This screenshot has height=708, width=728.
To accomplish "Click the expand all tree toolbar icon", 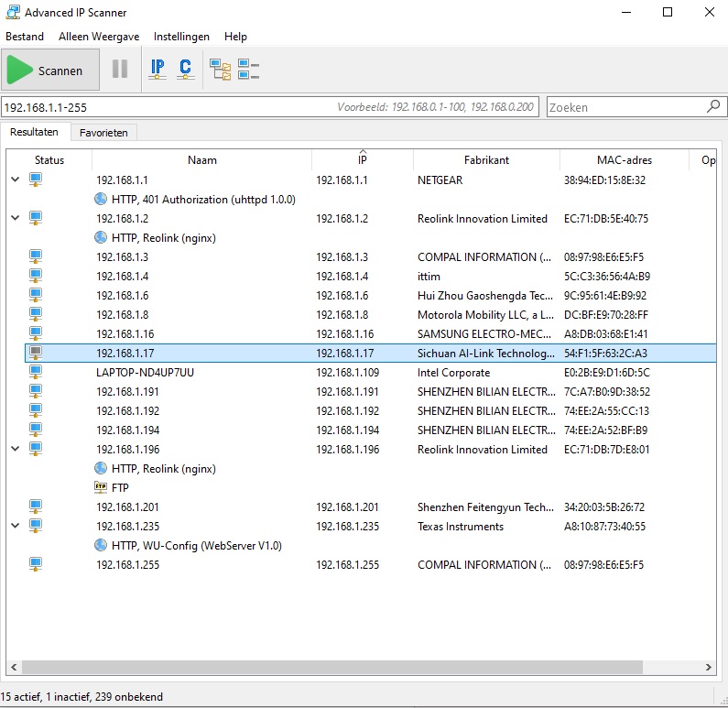I will tap(220, 70).
